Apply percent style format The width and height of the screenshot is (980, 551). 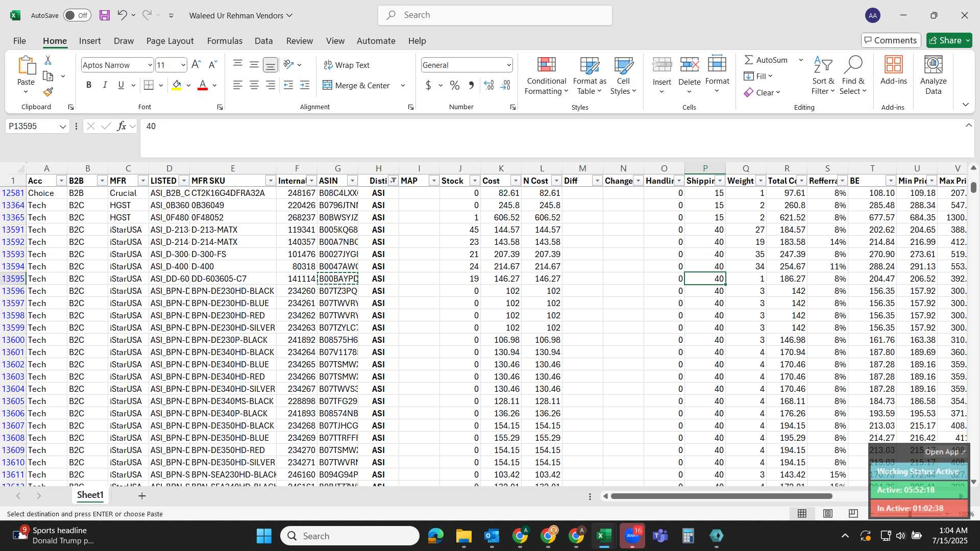click(x=455, y=85)
